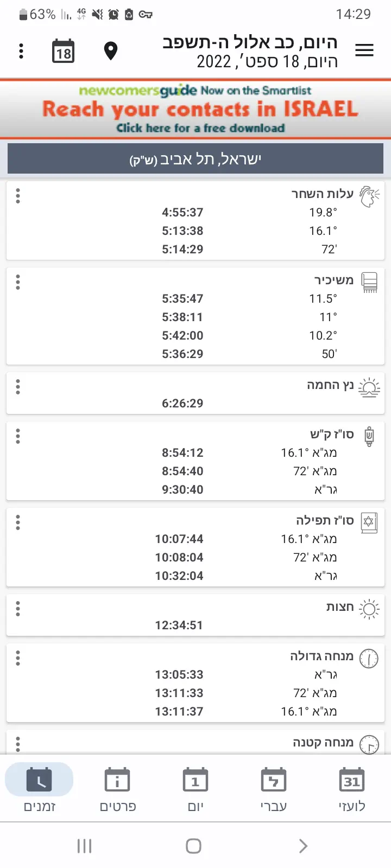391x868 pixels.
Task: Tap the siddur icon beside סו"ז תפילה
Action: 369,522
